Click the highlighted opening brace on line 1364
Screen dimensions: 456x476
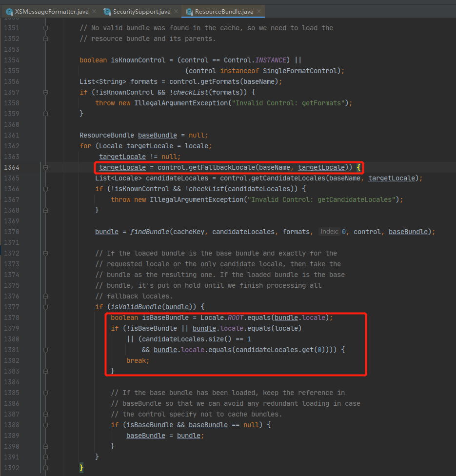[358, 167]
